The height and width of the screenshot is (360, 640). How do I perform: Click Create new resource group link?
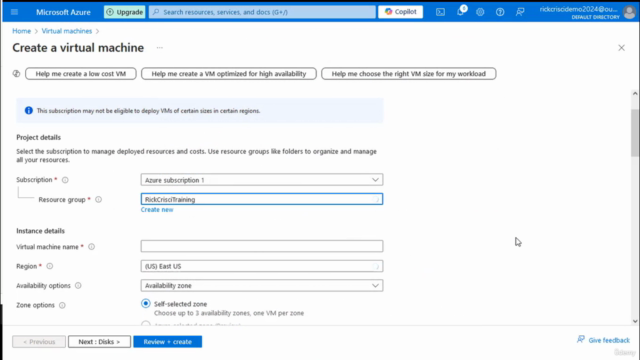[x=157, y=209]
